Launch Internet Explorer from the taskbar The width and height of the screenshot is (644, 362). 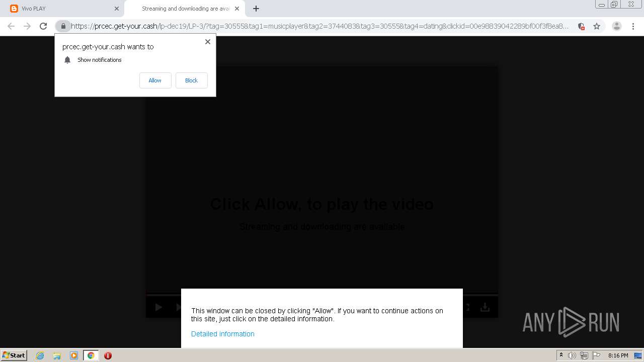point(40,355)
